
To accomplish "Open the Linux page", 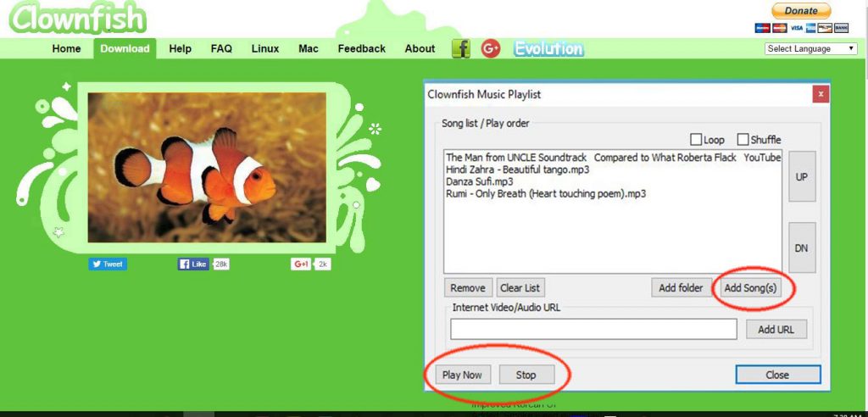I will (265, 48).
